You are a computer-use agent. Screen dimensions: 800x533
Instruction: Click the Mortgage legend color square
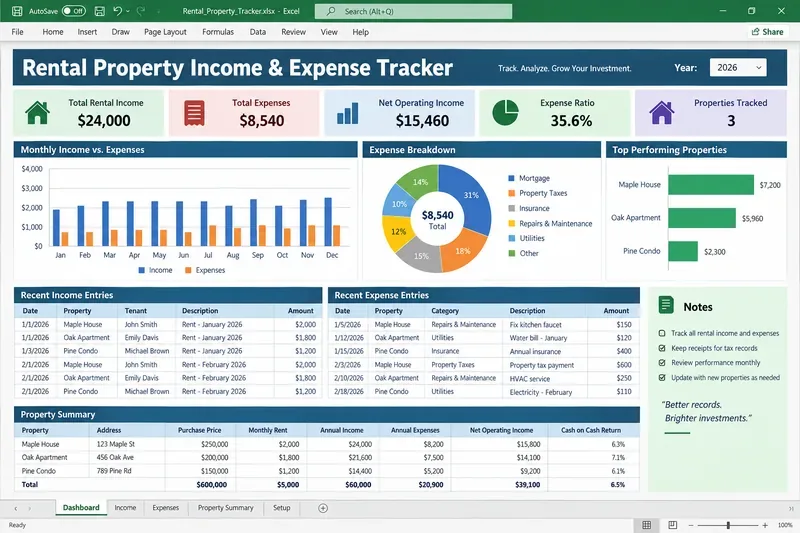[x=511, y=178]
